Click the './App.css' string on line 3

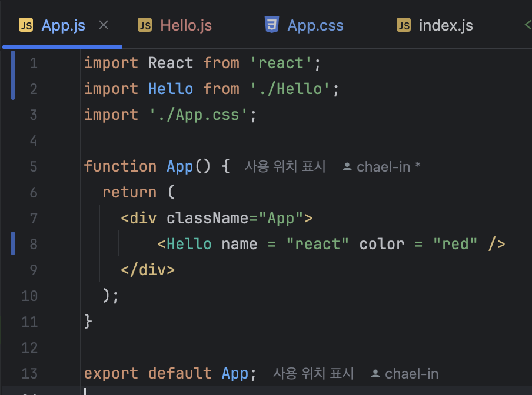pos(198,115)
